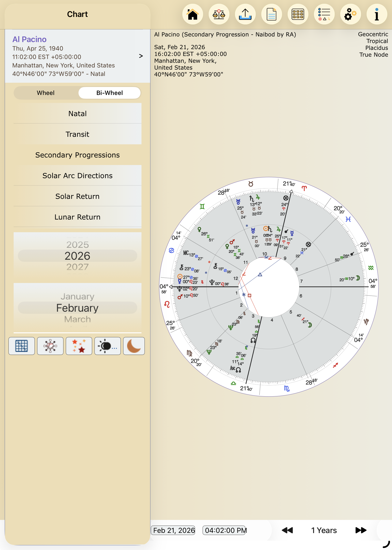Open the fixed stars button

pos(79,346)
